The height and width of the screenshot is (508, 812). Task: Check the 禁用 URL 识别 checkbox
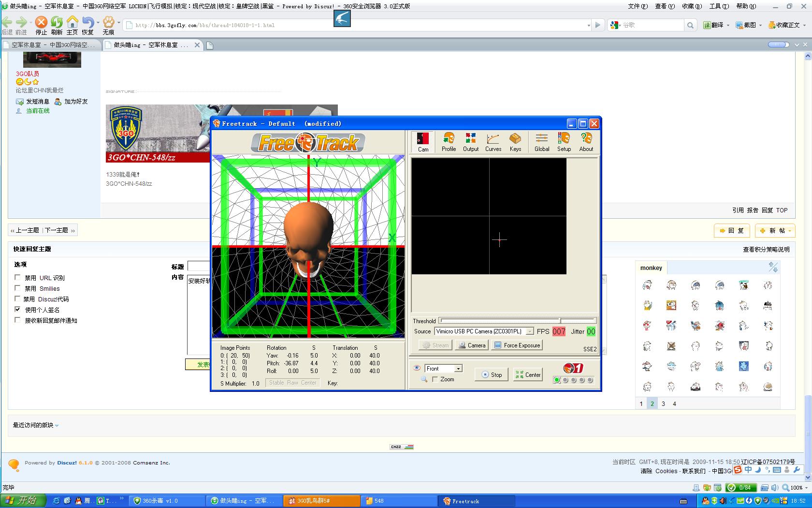(17, 277)
